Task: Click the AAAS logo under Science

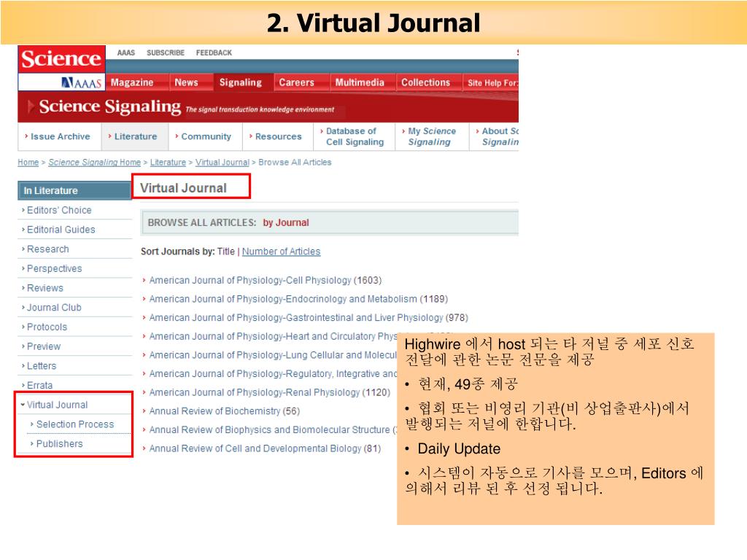Action: [82, 83]
